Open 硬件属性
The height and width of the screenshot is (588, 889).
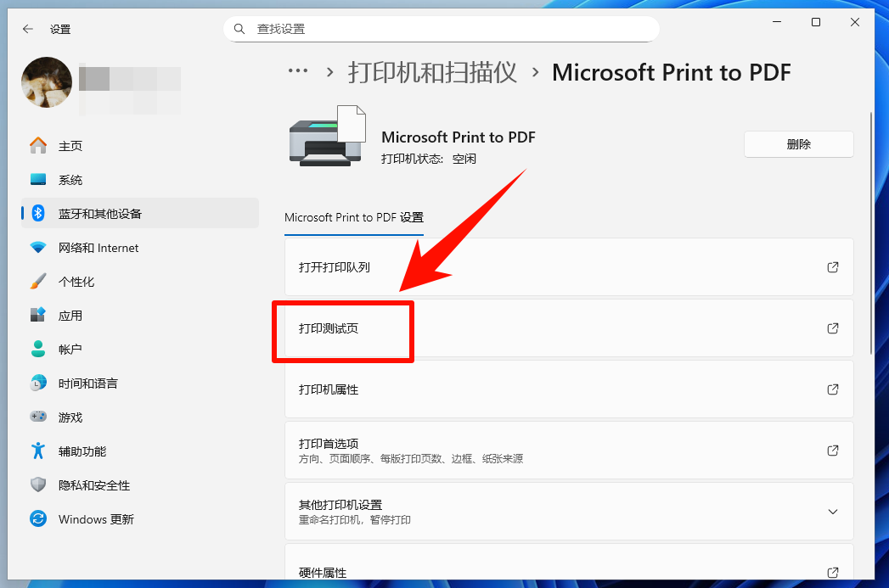point(569,562)
